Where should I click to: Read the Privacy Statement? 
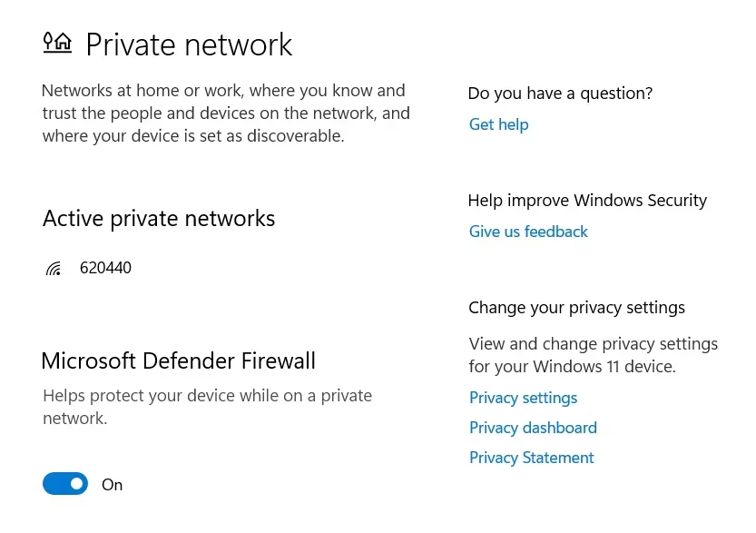click(531, 458)
